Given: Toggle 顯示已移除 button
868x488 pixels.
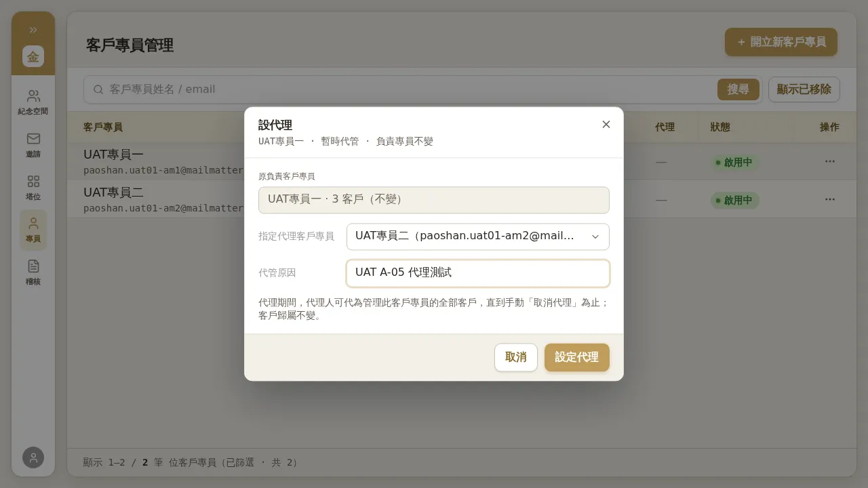Looking at the screenshot, I should pyautogui.click(x=804, y=89).
